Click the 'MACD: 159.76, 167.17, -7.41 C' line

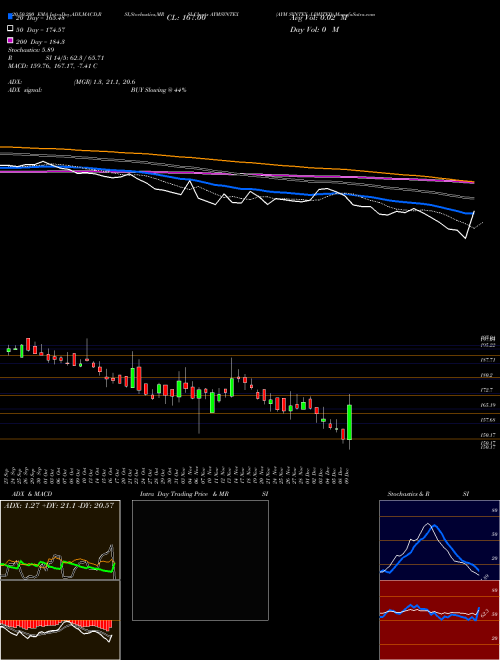tap(53, 66)
